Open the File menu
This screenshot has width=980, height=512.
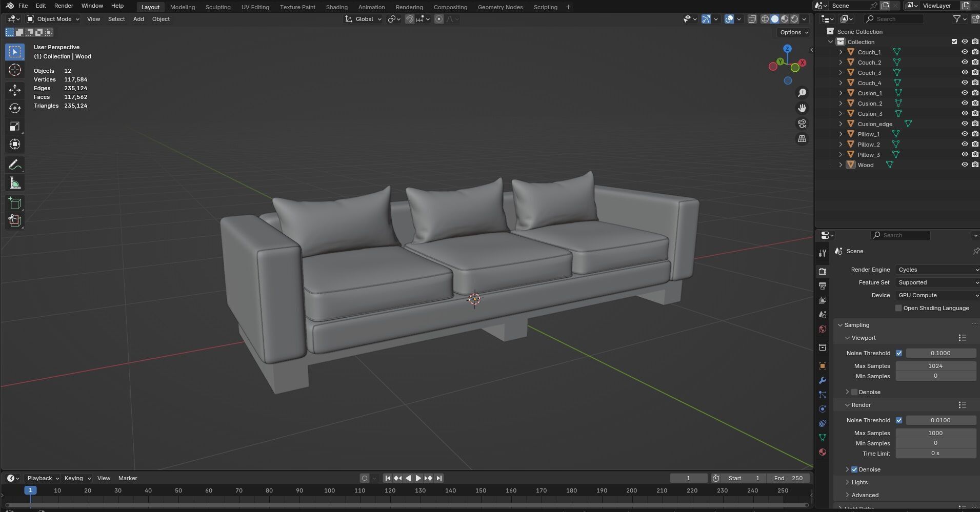click(23, 6)
